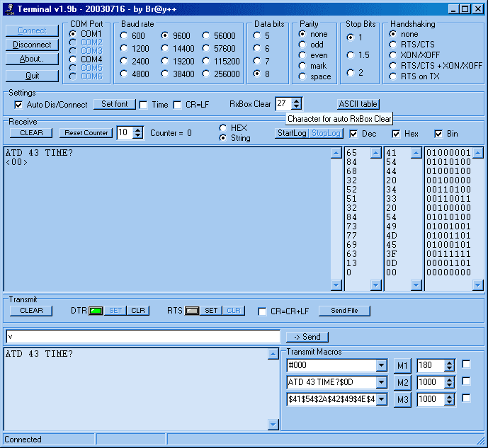This screenshot has width=488, height=448.
Task: Click the gray RTS indicator
Action: click(x=192, y=311)
